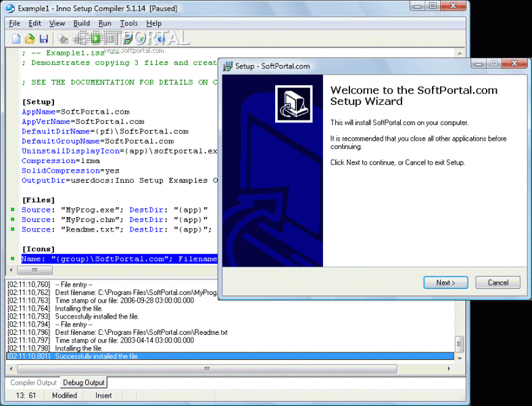Click the DefaultDirName line in the editor
This screenshot has height=406, width=532.
[x=105, y=131]
